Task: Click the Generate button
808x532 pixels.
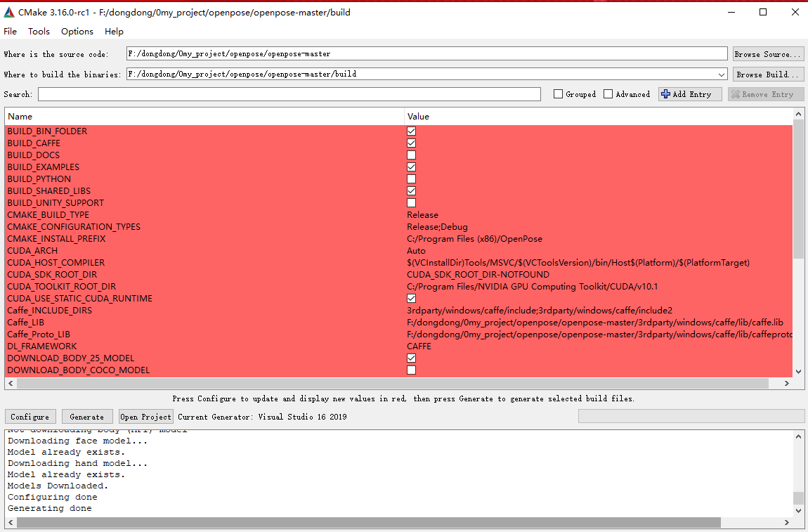Action: (86, 417)
